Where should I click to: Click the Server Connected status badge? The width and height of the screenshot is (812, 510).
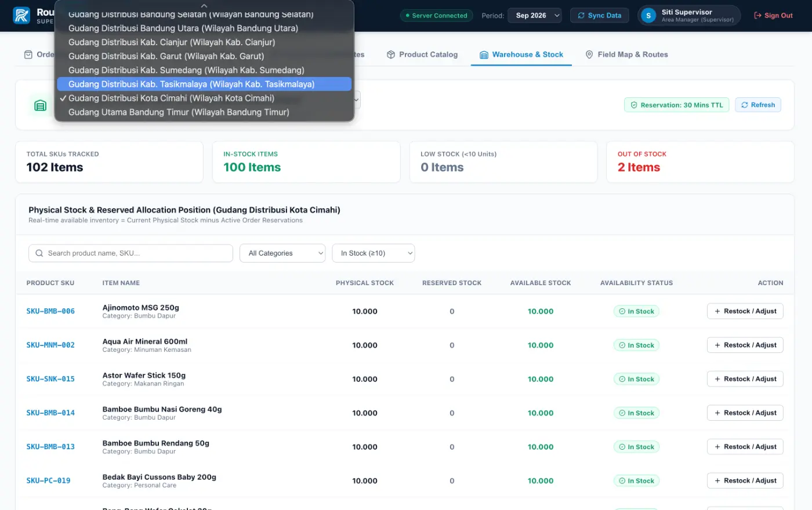436,16
